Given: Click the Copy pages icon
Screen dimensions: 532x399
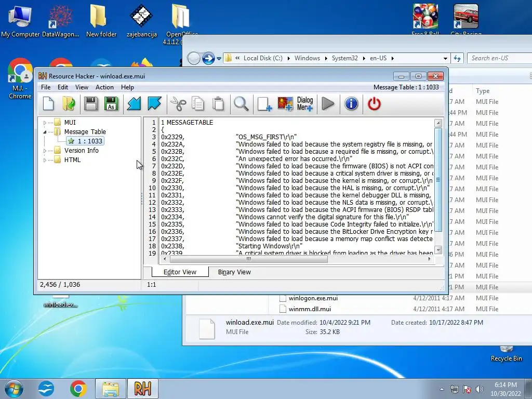Looking at the screenshot, I should click(198, 103).
